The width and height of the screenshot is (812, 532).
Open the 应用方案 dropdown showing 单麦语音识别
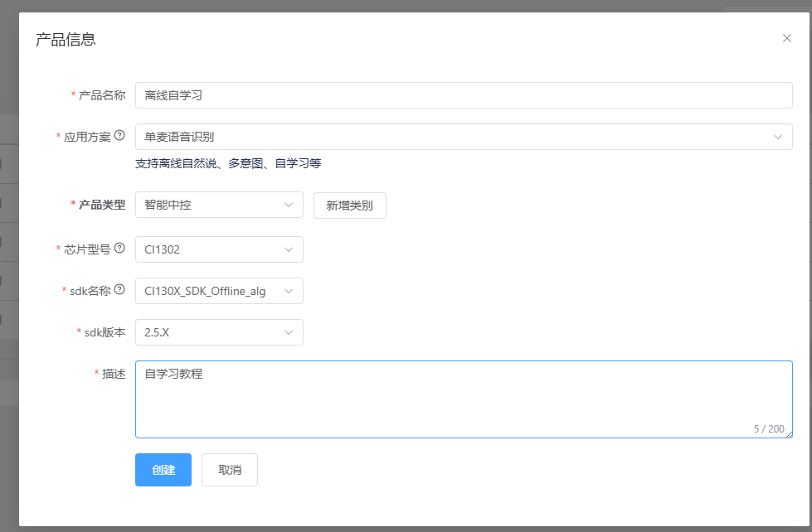pyautogui.click(x=463, y=137)
